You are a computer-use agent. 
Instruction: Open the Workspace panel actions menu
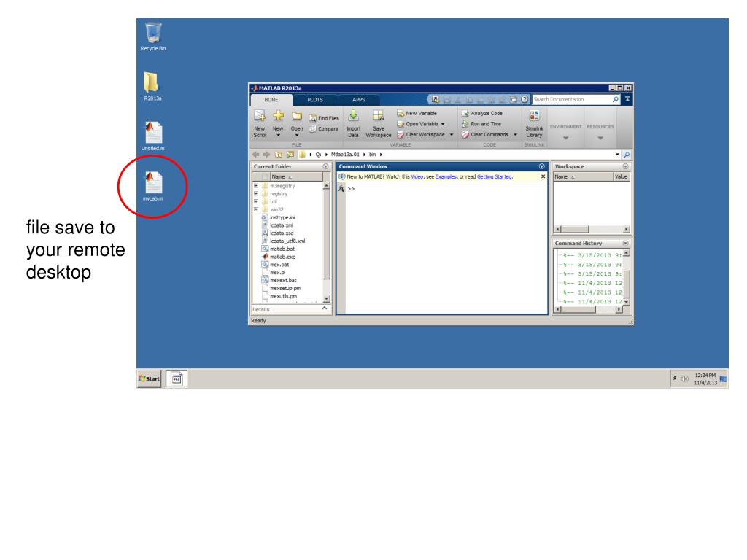625,167
